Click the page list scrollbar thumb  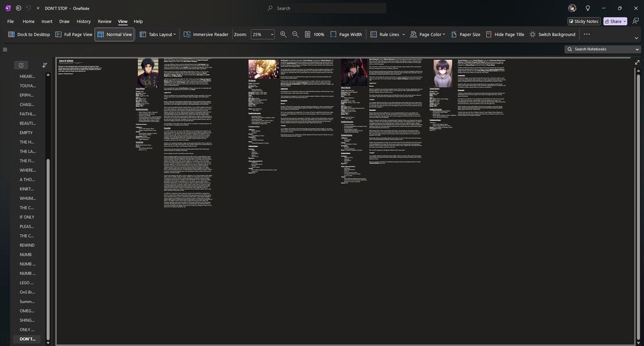click(x=48, y=250)
